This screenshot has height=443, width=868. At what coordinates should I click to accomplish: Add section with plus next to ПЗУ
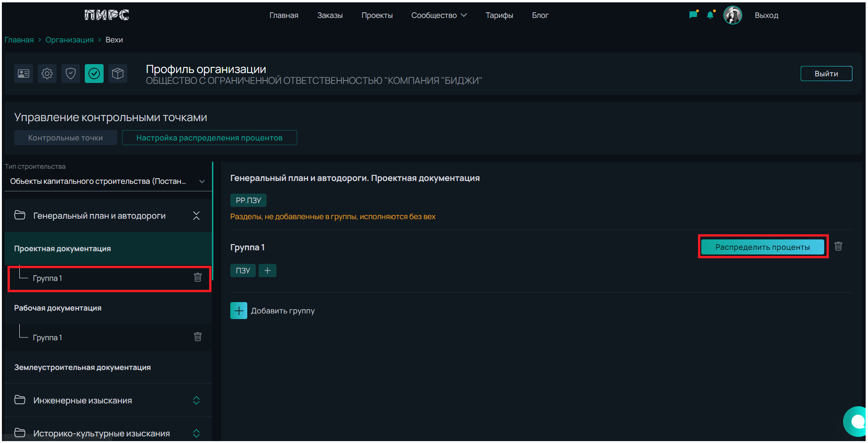point(268,271)
